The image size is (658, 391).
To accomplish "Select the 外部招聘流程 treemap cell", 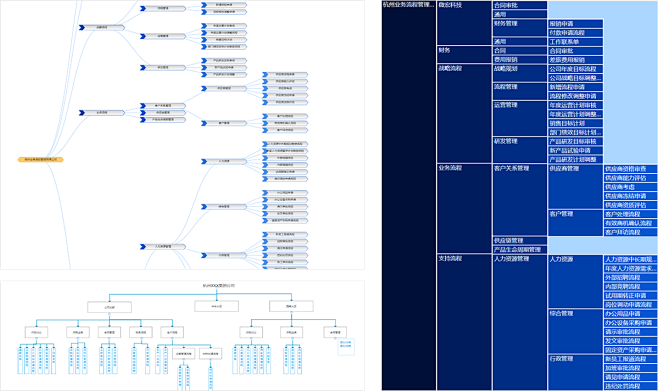I will tap(631, 278).
